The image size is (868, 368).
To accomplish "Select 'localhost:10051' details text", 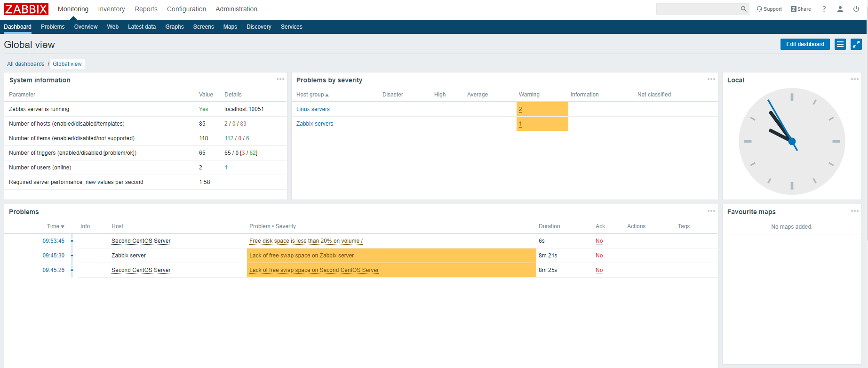I will pyautogui.click(x=244, y=109).
